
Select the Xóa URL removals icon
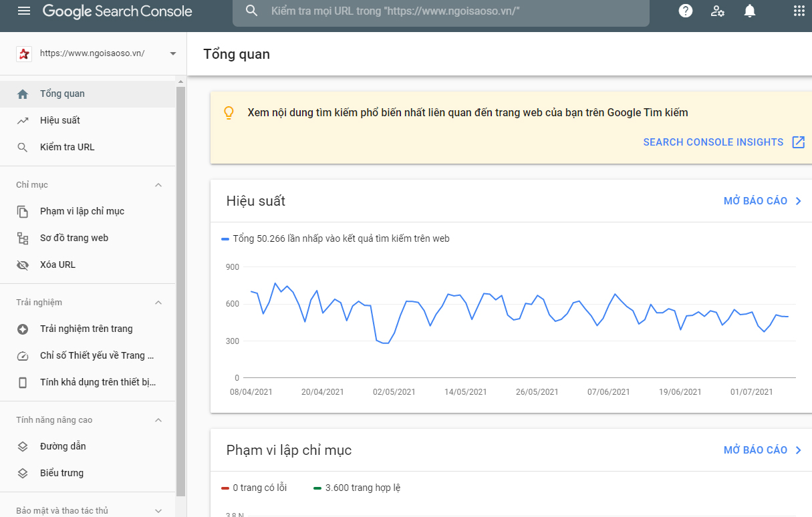pyautogui.click(x=22, y=265)
